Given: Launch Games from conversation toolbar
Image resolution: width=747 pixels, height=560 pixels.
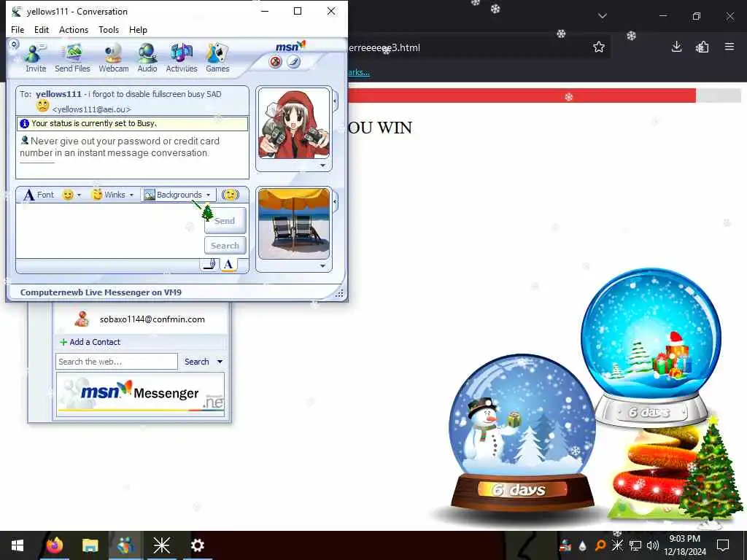Looking at the screenshot, I should (x=217, y=58).
